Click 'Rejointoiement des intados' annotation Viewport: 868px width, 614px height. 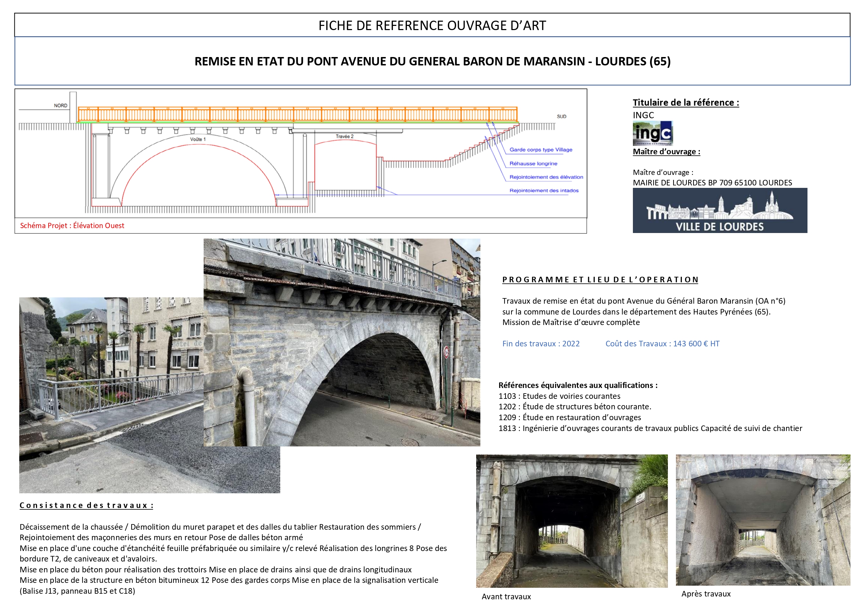coord(544,191)
